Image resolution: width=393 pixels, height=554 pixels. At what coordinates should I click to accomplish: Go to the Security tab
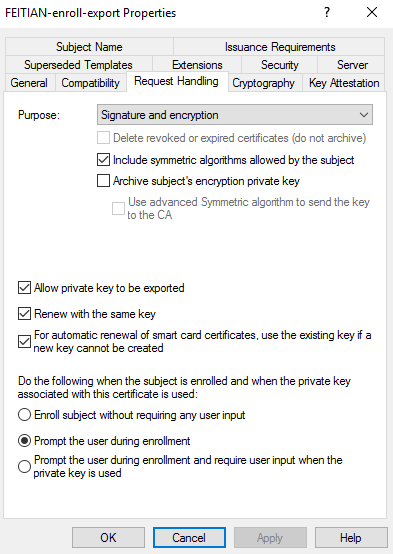pyautogui.click(x=280, y=65)
